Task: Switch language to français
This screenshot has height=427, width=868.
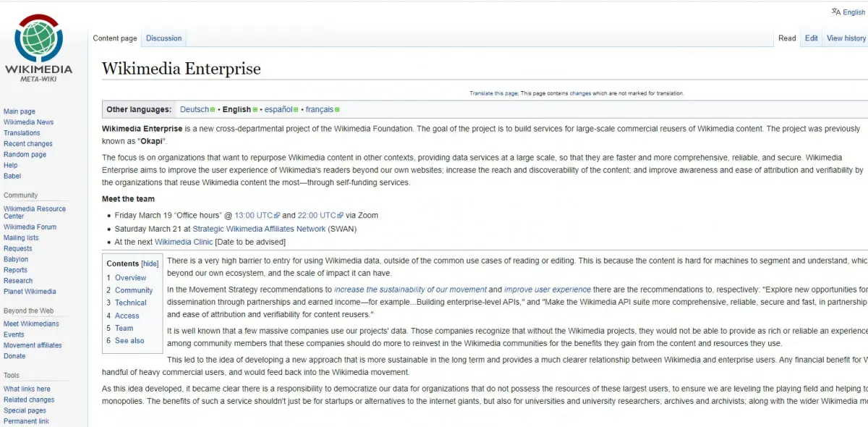Action: 320,109
